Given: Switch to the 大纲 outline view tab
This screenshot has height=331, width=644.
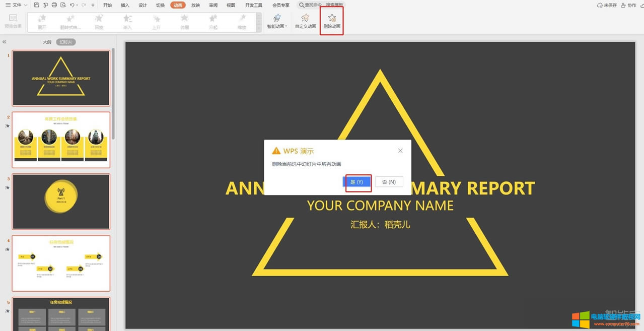Looking at the screenshot, I should pyautogui.click(x=47, y=42).
